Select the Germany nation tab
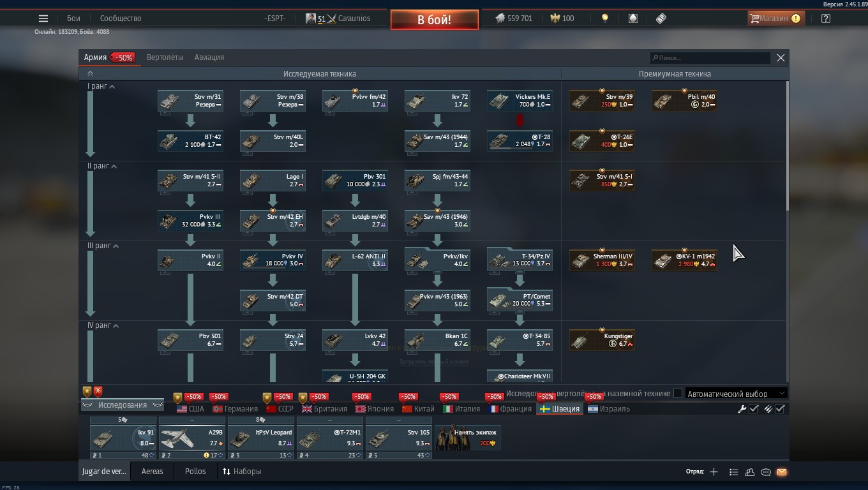 [x=235, y=409]
